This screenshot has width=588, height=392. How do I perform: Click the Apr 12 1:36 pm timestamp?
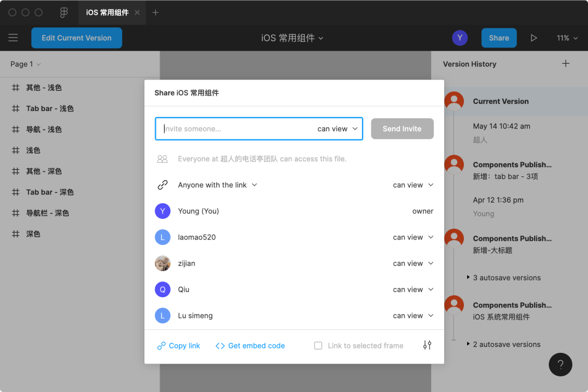click(498, 200)
